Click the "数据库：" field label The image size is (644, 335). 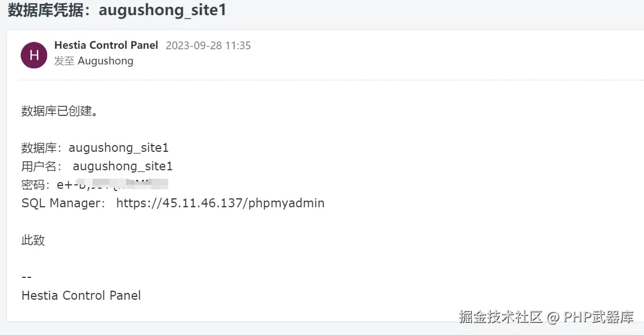43,148
